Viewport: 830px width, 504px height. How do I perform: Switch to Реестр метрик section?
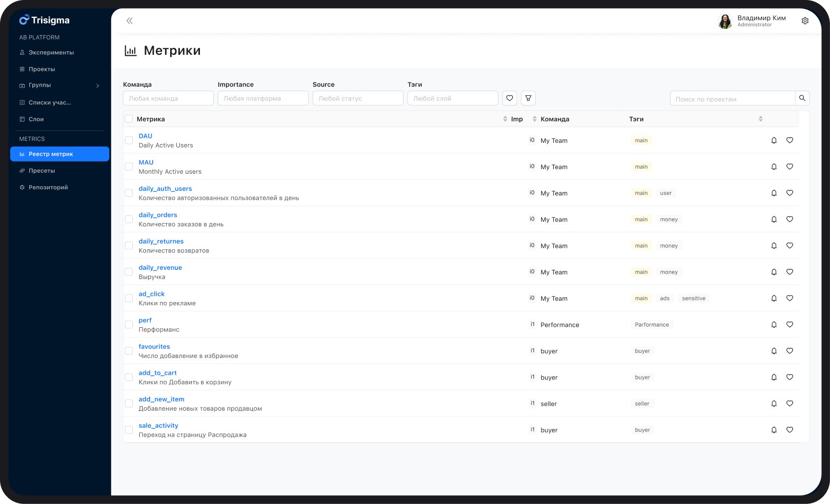click(x=52, y=154)
